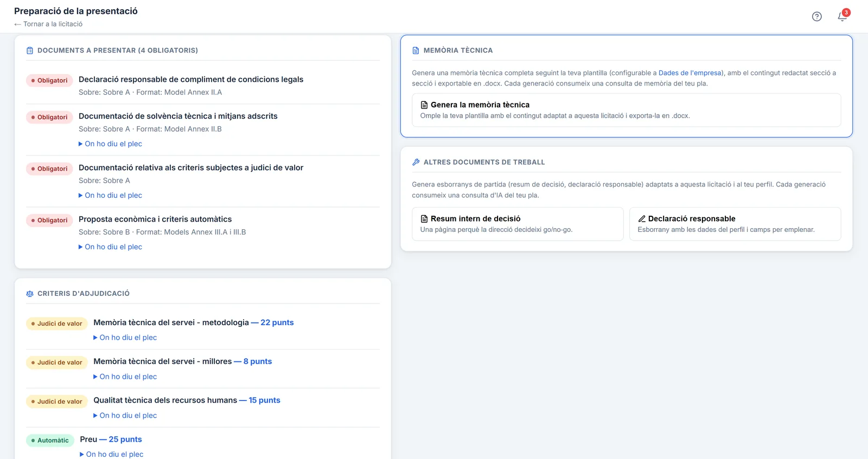Click the document icon beside Memòria tècnica heading
The image size is (868, 459).
pyautogui.click(x=416, y=50)
